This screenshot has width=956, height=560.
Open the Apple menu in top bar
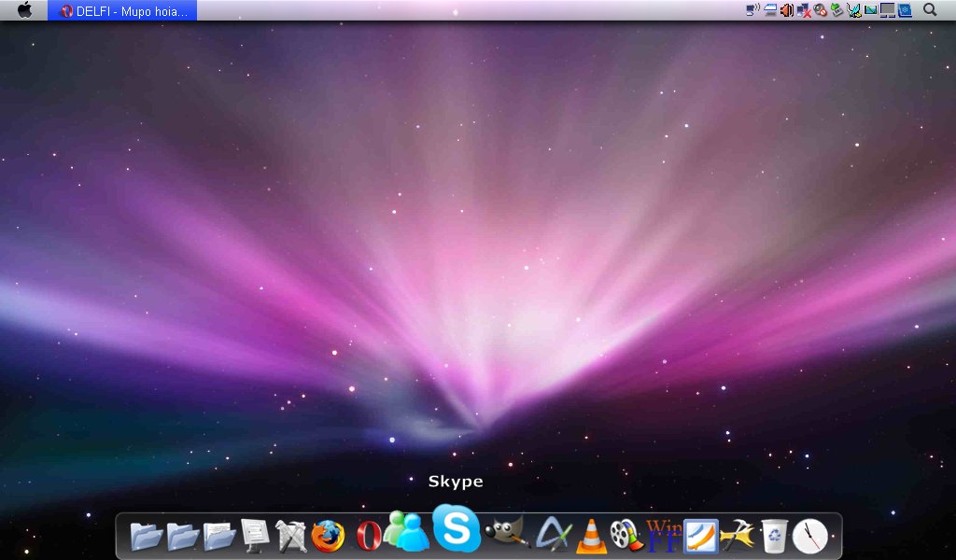pyautogui.click(x=24, y=10)
